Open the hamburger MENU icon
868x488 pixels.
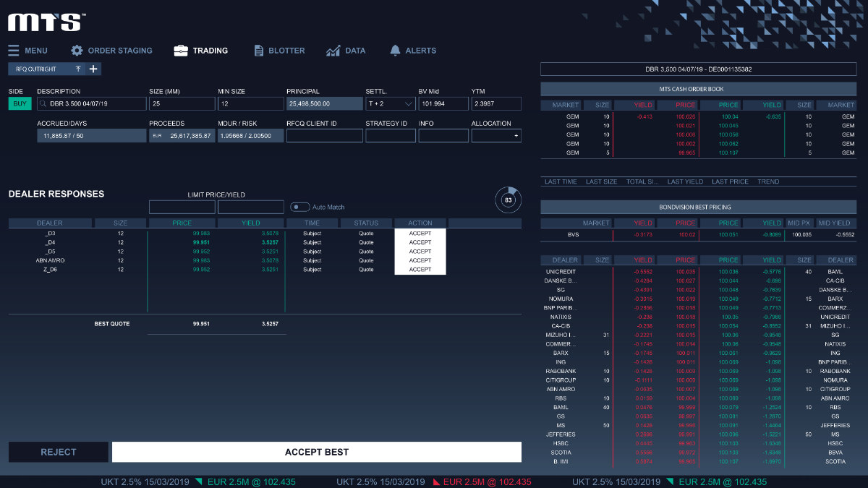pyautogui.click(x=14, y=51)
